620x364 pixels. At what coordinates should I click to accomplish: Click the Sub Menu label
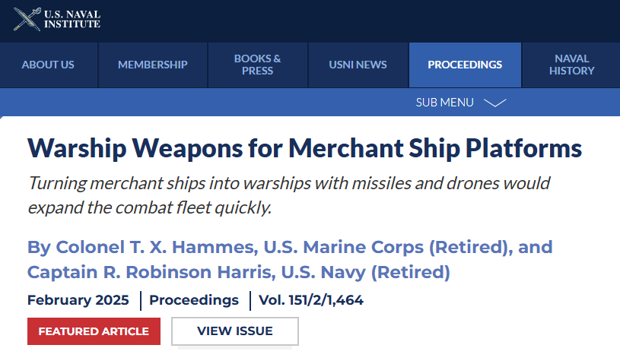pos(444,103)
